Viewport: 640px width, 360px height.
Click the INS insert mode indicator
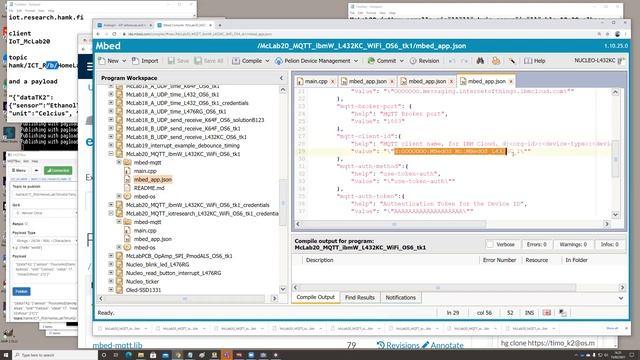529,313
